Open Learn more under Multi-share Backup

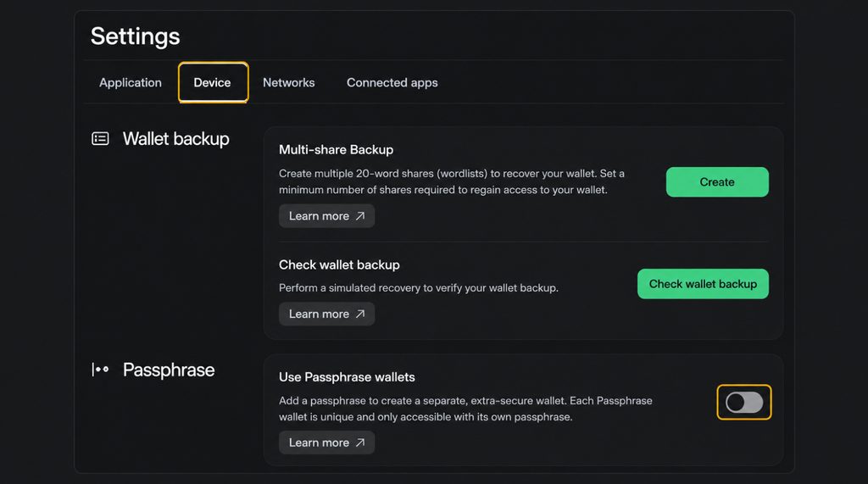pos(326,216)
